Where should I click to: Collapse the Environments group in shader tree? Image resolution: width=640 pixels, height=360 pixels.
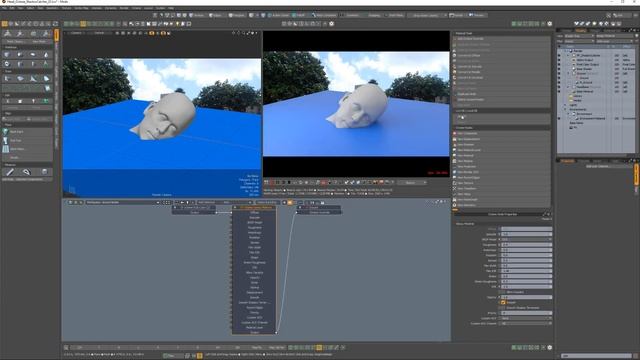[565, 109]
